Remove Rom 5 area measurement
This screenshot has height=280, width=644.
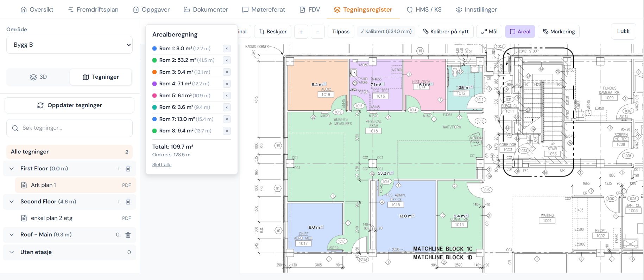227,96
